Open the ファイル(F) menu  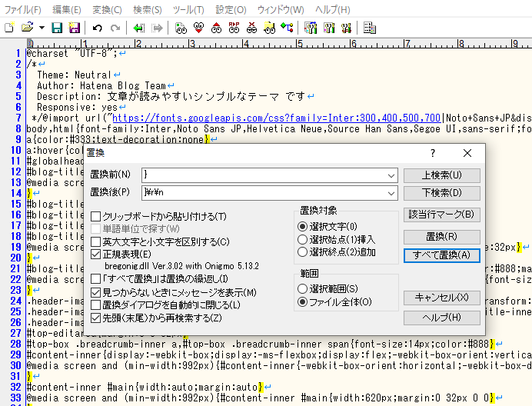tap(23, 10)
